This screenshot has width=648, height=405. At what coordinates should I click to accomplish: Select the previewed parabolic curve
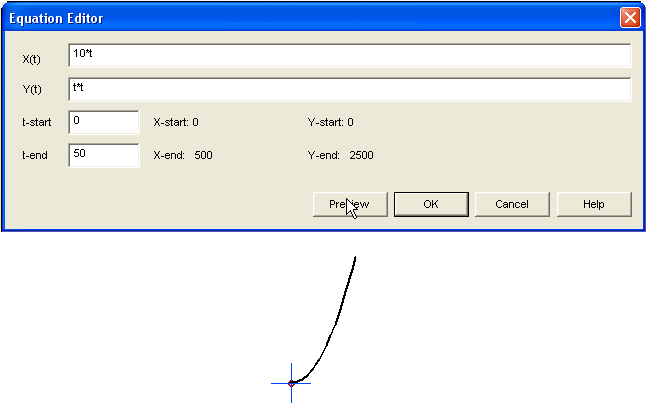(x=338, y=318)
